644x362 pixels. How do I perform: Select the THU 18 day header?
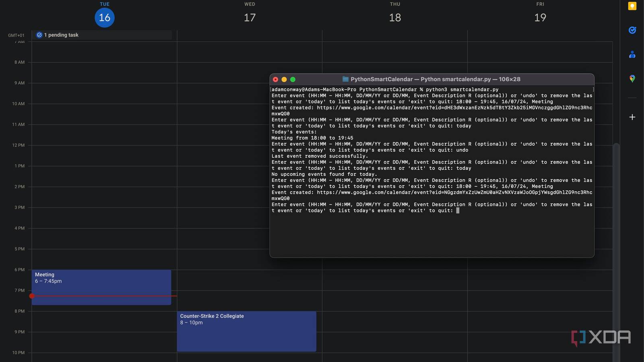pos(395,17)
